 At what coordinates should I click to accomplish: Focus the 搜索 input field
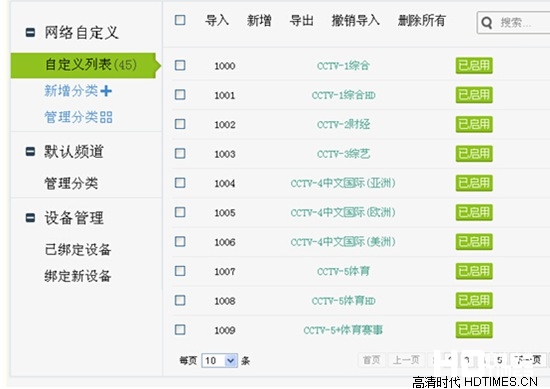[x=514, y=23]
